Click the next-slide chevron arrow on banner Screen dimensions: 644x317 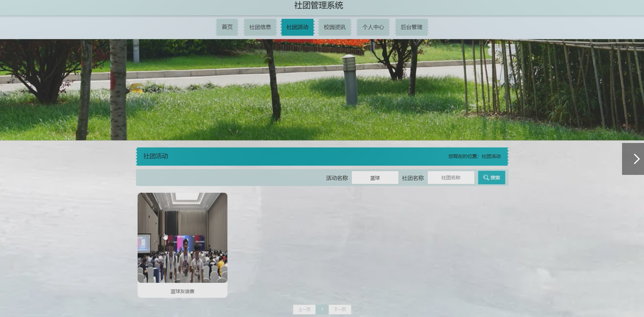[x=636, y=159]
